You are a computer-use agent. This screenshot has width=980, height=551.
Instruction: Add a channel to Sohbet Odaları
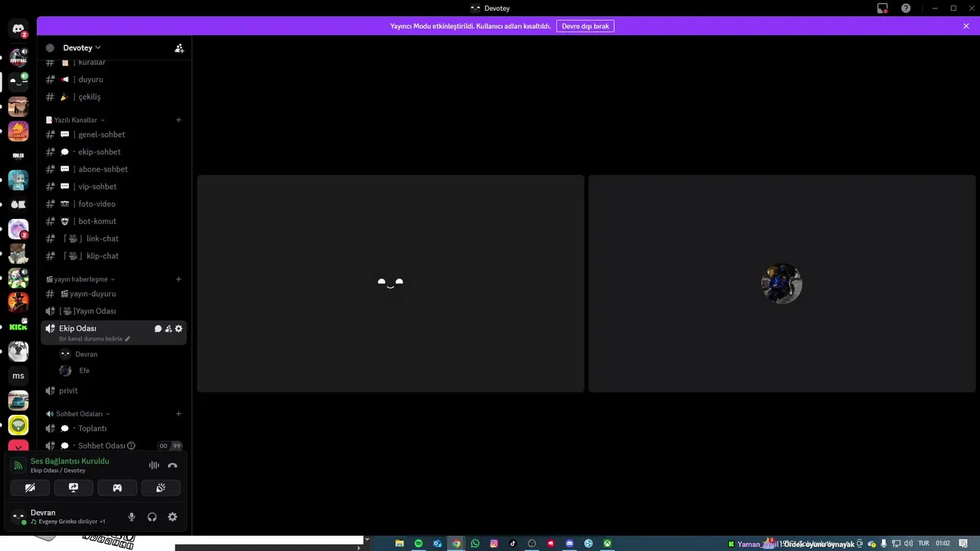pyautogui.click(x=178, y=414)
